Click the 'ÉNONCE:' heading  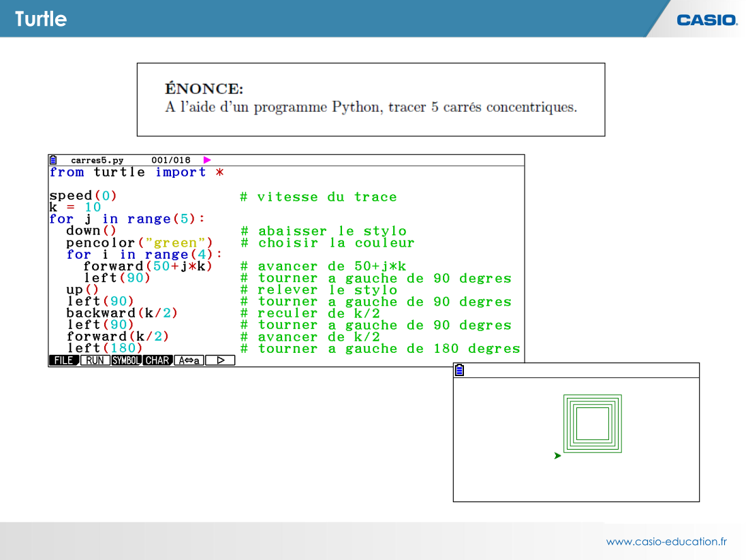204,89
